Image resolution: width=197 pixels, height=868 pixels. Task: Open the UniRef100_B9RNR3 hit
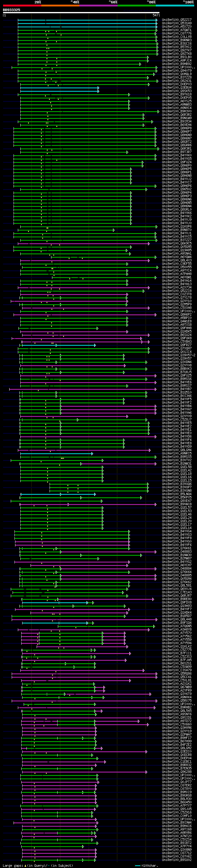click(x=176, y=40)
